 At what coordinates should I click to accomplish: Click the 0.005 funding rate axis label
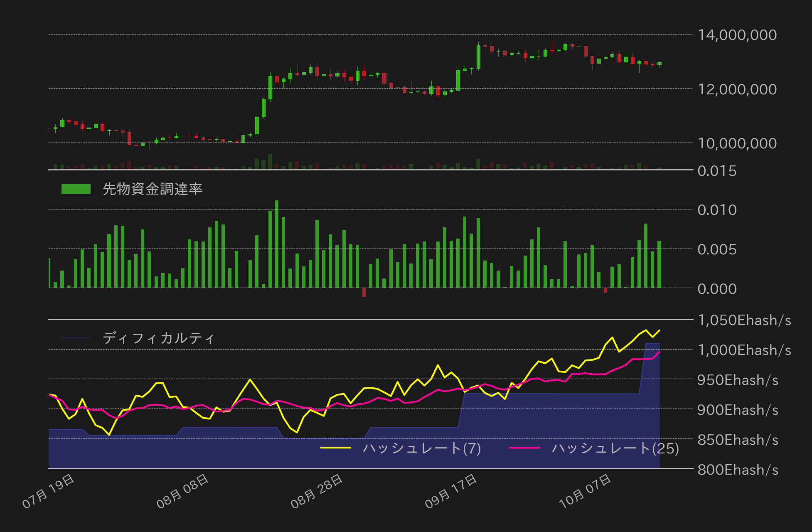pyautogui.click(x=717, y=249)
